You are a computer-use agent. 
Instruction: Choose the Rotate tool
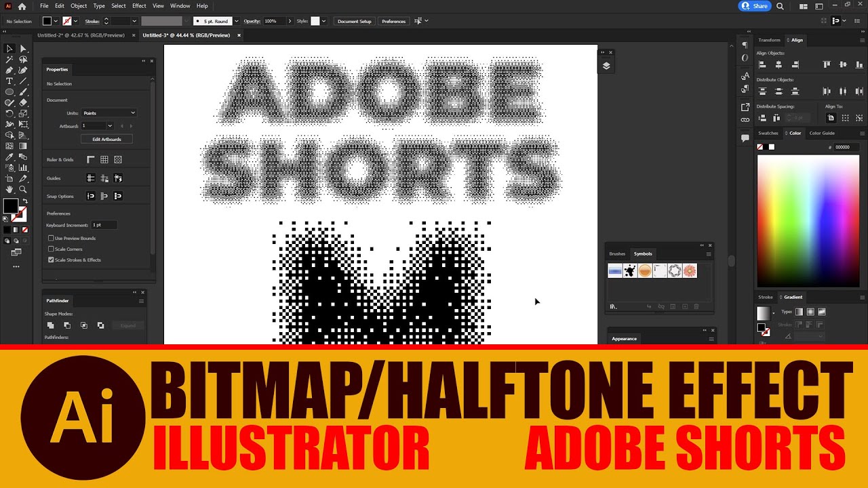[9, 113]
